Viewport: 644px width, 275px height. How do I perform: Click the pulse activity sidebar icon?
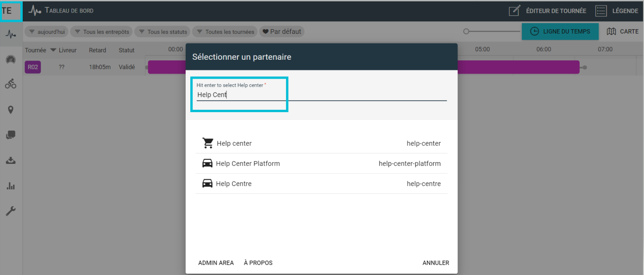point(11,34)
